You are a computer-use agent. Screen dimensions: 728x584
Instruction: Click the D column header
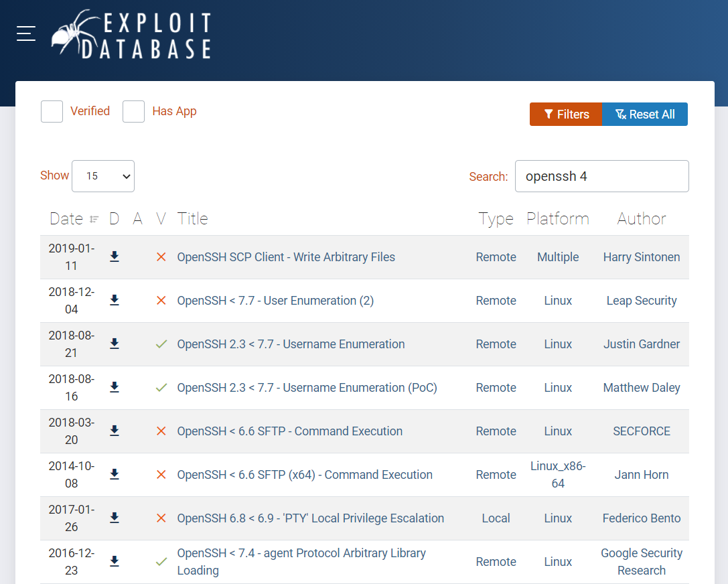115,218
